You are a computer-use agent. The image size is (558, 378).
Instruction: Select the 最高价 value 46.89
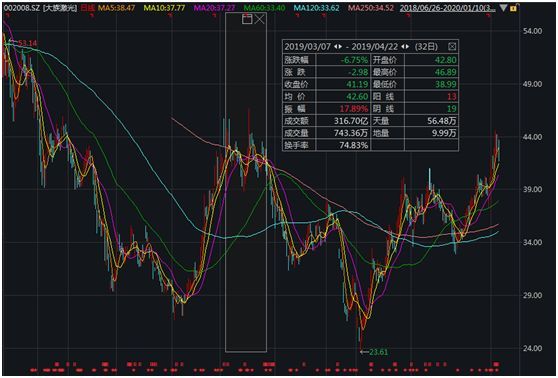pyautogui.click(x=446, y=72)
